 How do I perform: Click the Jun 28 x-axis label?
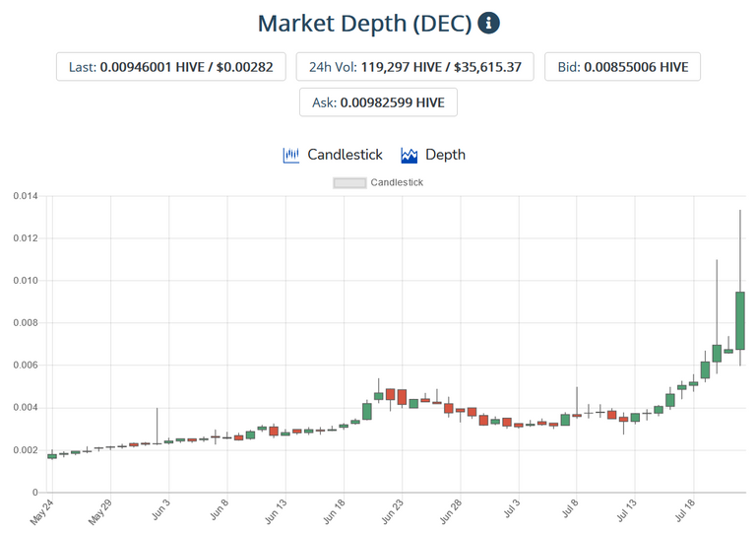[450, 511]
